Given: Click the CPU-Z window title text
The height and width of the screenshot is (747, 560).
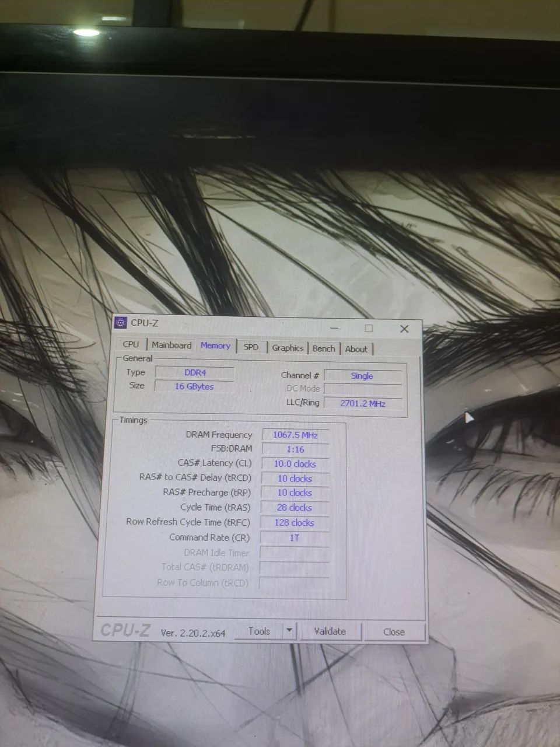Looking at the screenshot, I should coord(145,323).
